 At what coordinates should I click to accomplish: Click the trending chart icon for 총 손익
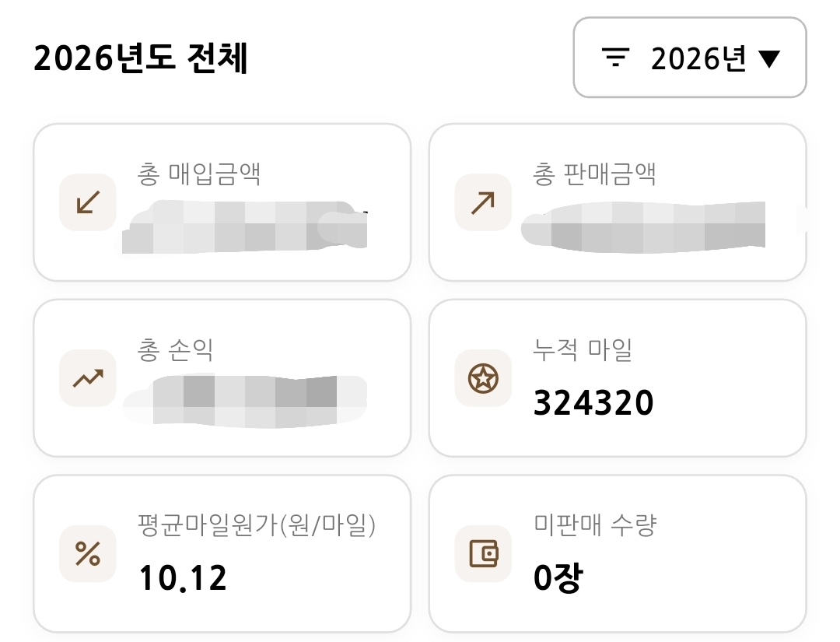click(x=88, y=378)
